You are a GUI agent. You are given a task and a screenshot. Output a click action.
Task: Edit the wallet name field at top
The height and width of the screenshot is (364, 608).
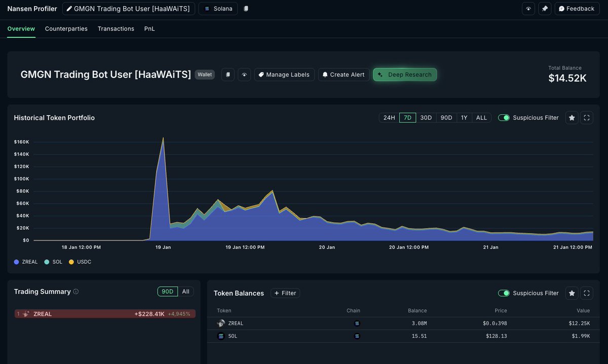click(129, 9)
